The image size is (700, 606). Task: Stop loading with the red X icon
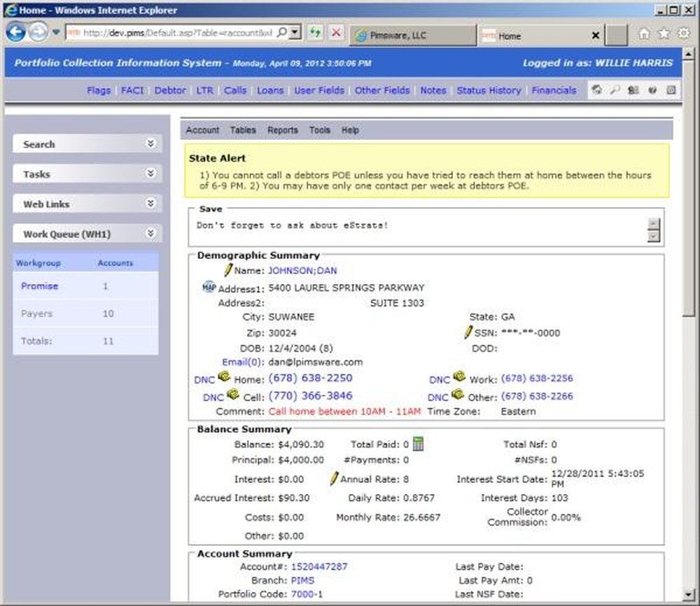(x=336, y=33)
